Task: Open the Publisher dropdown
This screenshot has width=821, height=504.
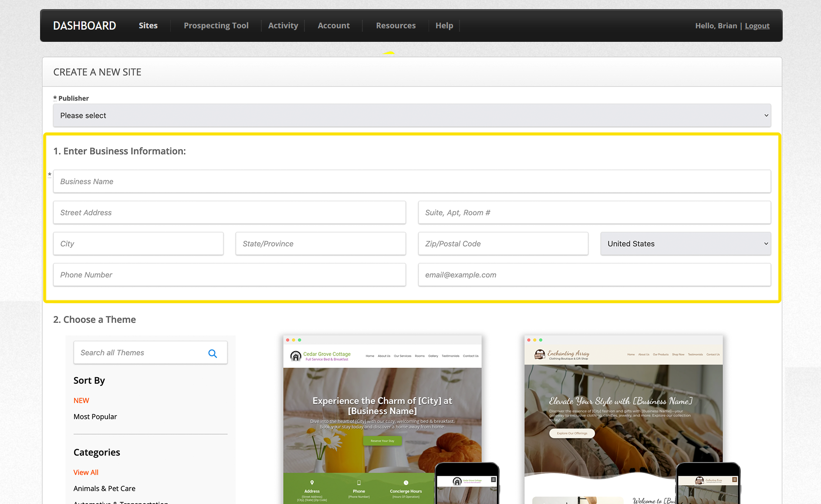Action: (x=412, y=115)
